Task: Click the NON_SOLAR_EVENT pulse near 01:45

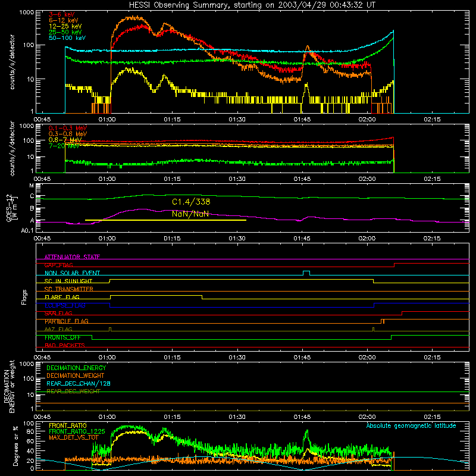Action: coord(306,273)
